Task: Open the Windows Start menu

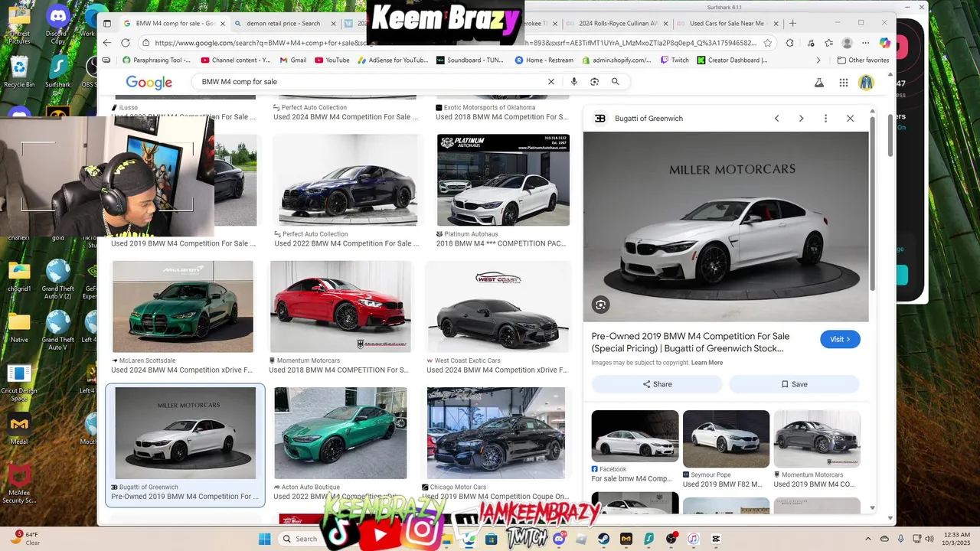Action: pyautogui.click(x=264, y=539)
